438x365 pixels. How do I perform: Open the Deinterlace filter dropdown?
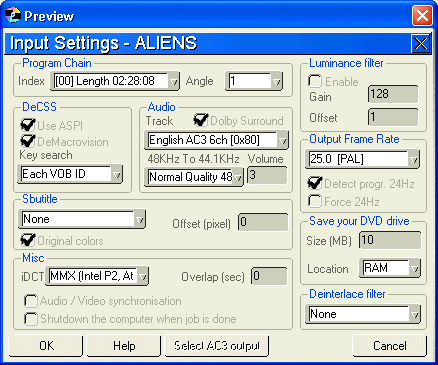[x=363, y=314]
